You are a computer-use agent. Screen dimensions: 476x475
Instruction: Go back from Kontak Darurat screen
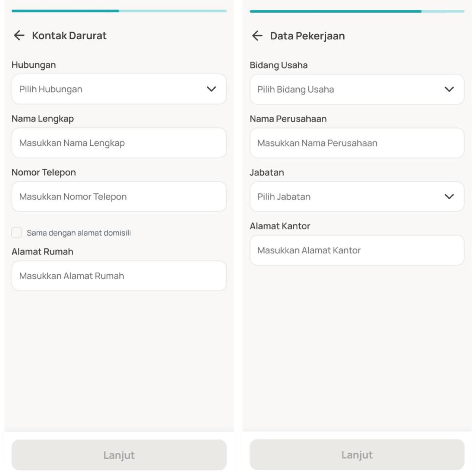(19, 35)
